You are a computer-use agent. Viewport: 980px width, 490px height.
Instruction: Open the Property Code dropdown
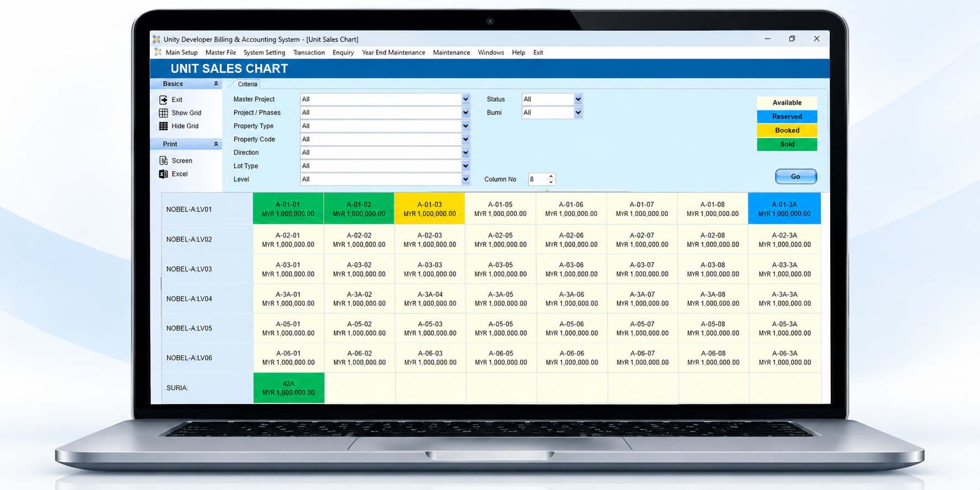pyautogui.click(x=465, y=139)
